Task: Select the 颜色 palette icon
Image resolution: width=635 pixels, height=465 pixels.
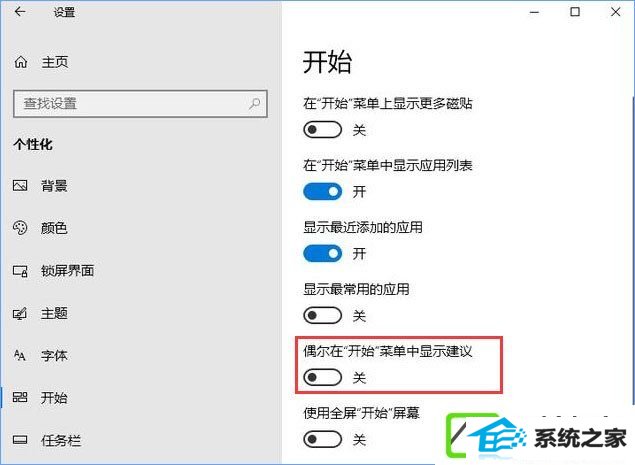Action: pos(20,228)
